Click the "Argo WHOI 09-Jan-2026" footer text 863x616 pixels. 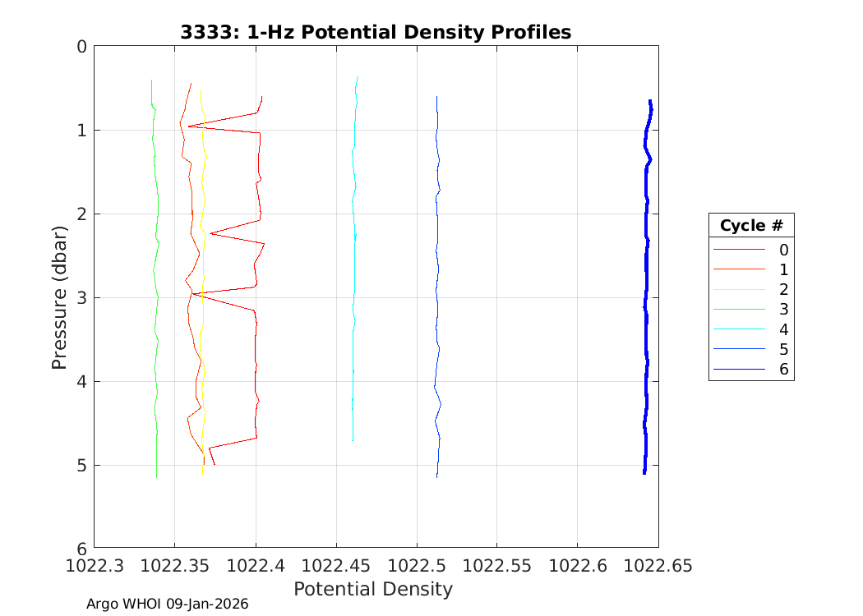point(168,604)
